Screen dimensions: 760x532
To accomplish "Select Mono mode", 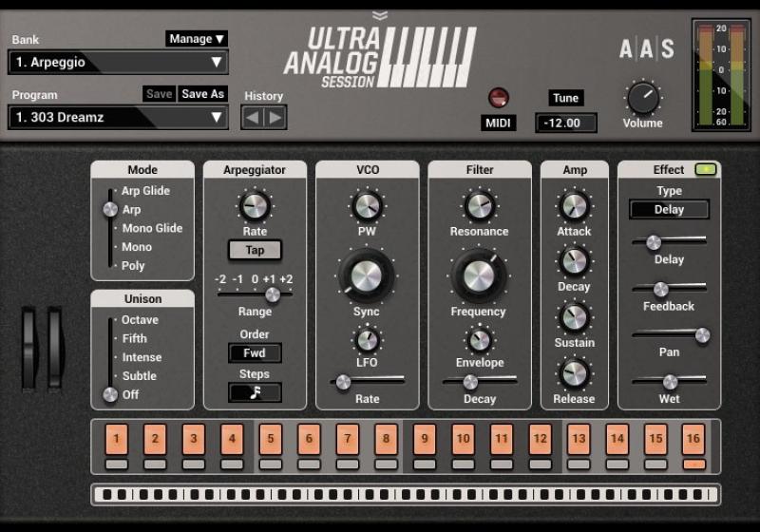I will (x=137, y=247).
